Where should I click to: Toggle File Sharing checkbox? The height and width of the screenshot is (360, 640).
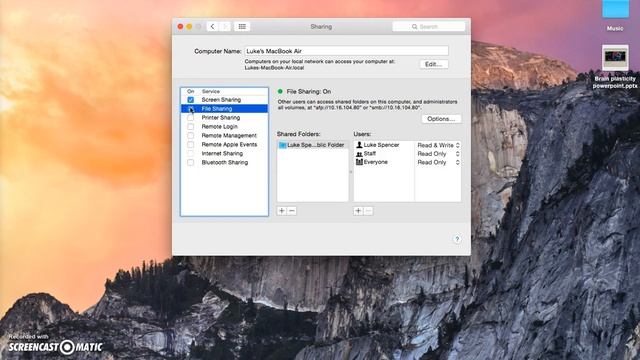coord(191,109)
